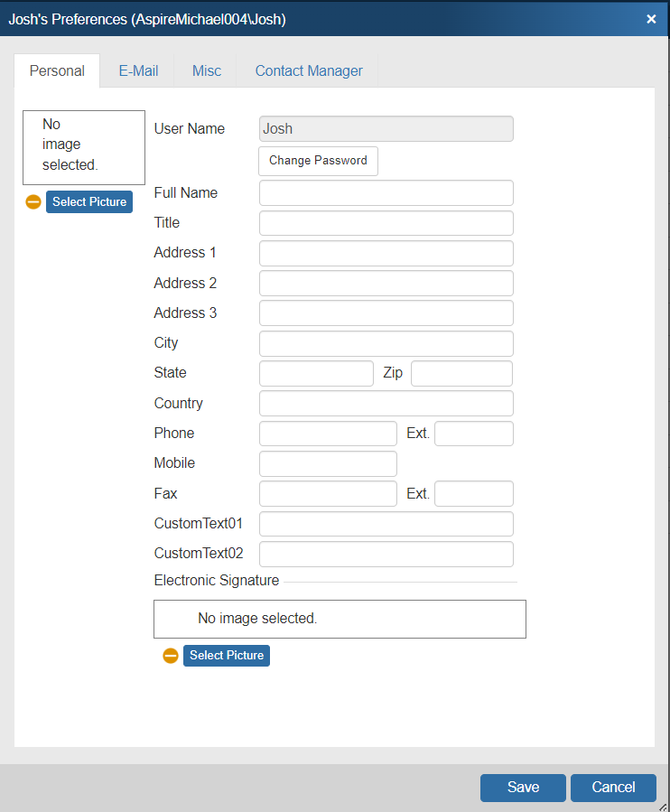Click into the Title input field

pyautogui.click(x=386, y=223)
